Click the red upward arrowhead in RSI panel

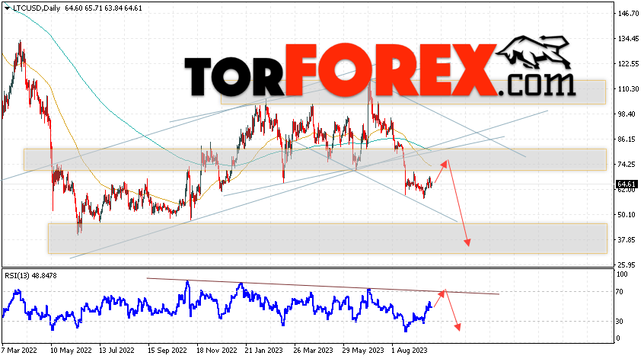pos(442,293)
